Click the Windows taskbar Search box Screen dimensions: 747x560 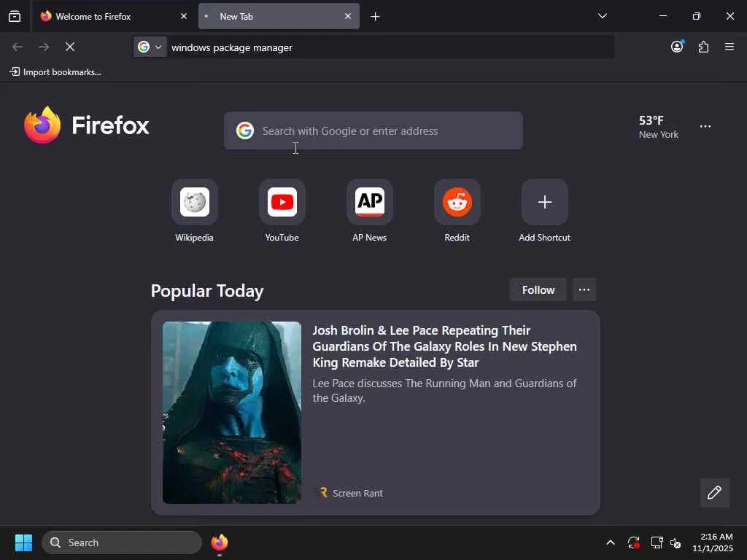(x=122, y=542)
